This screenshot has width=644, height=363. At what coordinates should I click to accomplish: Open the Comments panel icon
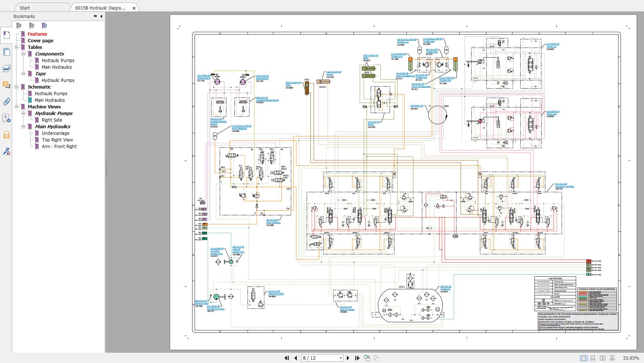(6, 85)
